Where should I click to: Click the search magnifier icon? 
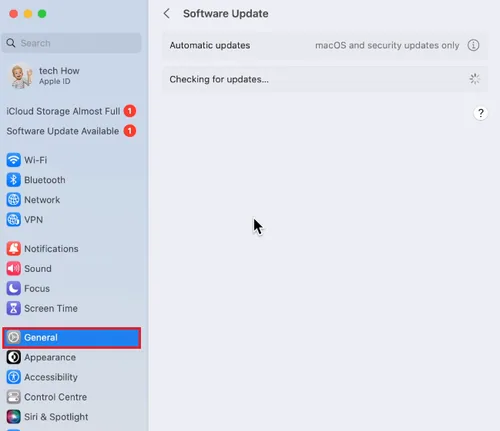(x=11, y=43)
